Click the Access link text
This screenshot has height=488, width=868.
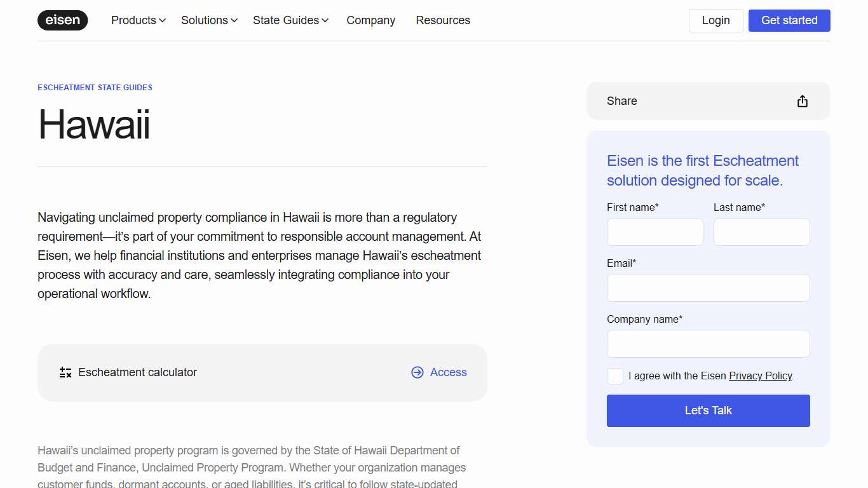448,372
